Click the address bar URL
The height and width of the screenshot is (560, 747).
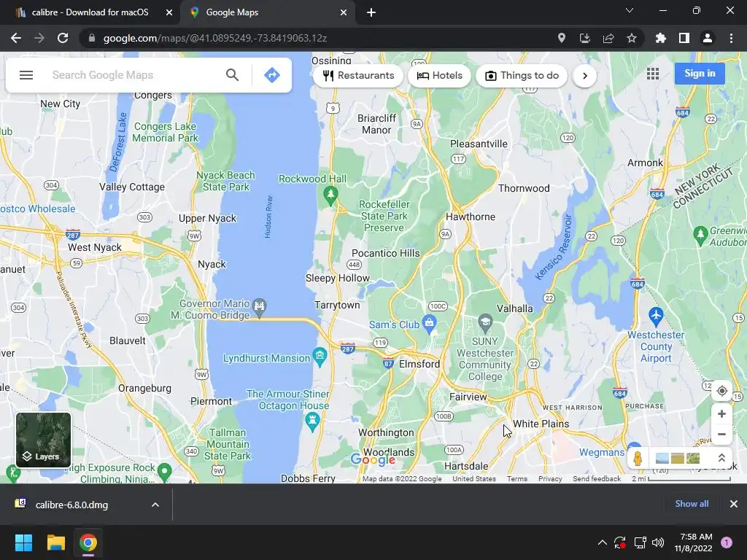[x=215, y=38]
